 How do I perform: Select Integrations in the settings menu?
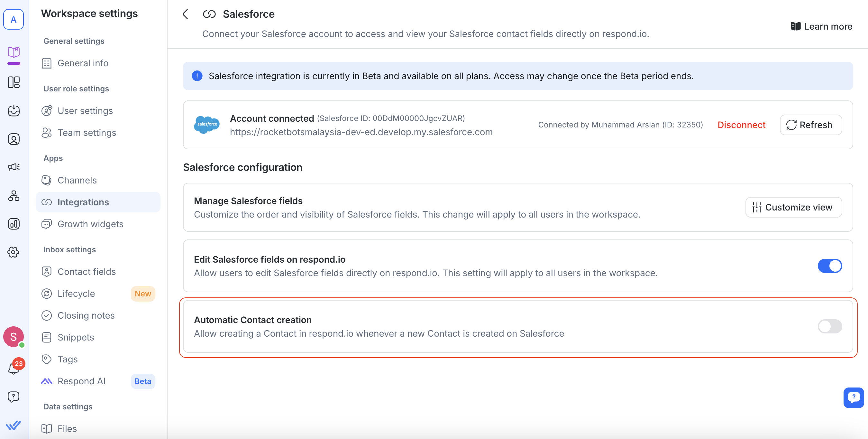tap(83, 202)
